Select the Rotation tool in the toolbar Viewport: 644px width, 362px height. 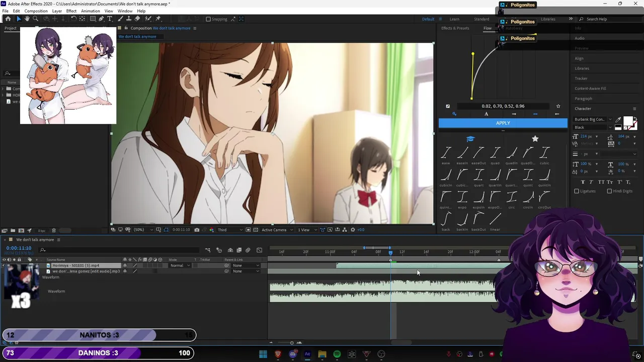pyautogui.click(x=73, y=19)
